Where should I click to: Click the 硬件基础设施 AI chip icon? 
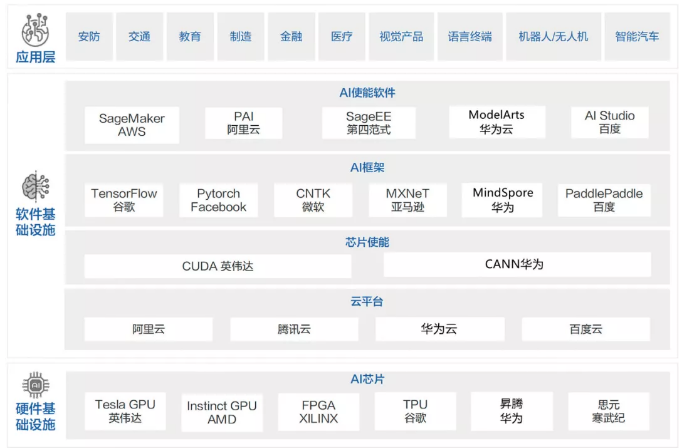click(x=36, y=384)
